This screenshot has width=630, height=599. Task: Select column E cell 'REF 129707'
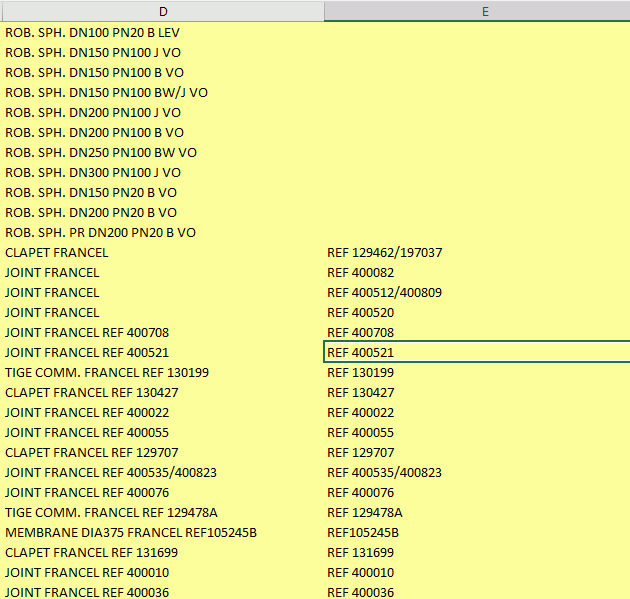[x=477, y=453]
